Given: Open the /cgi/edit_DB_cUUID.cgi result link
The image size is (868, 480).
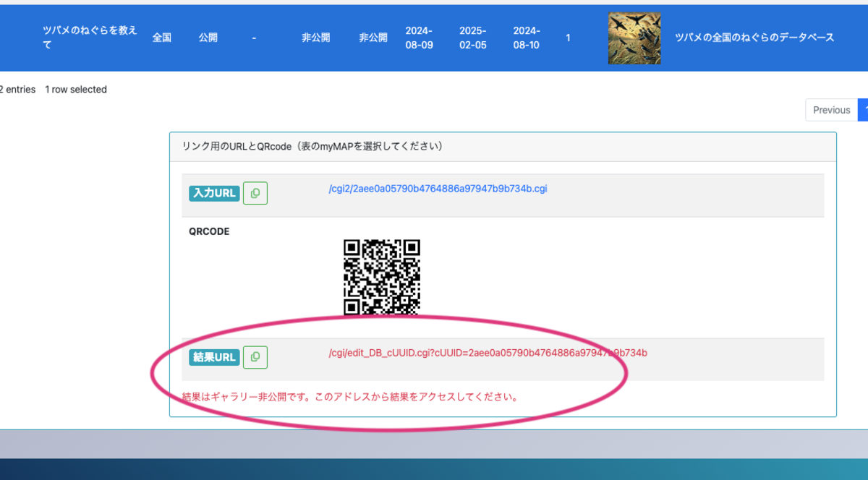Looking at the screenshot, I should [488, 353].
